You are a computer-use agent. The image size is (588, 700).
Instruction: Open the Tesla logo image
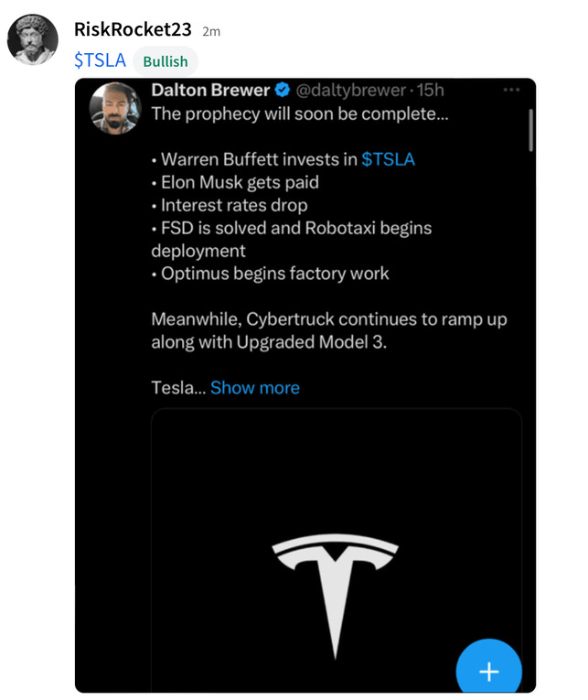[336, 586]
